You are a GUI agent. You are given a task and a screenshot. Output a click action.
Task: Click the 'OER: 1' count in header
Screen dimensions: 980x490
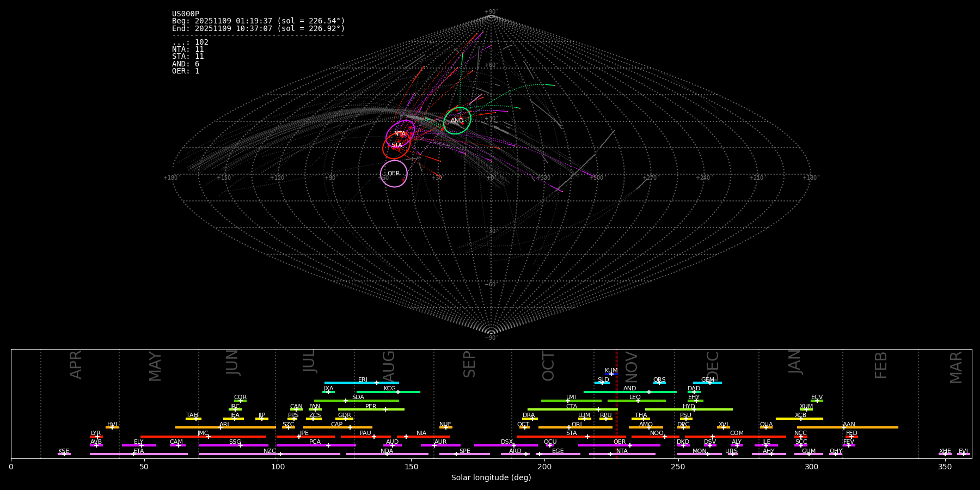[186, 71]
